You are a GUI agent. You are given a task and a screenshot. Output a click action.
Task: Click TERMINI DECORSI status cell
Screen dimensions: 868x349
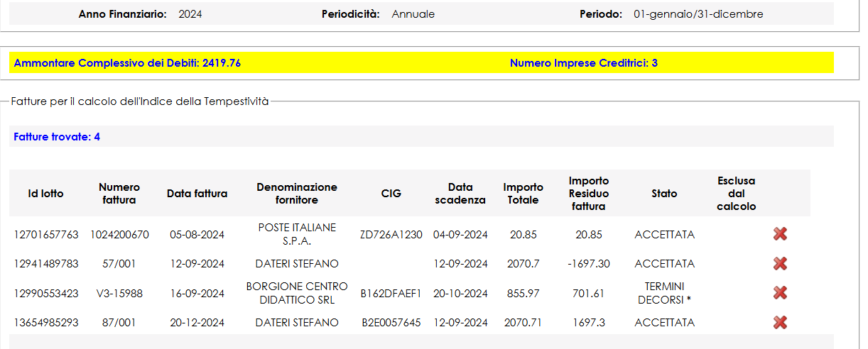(664, 293)
